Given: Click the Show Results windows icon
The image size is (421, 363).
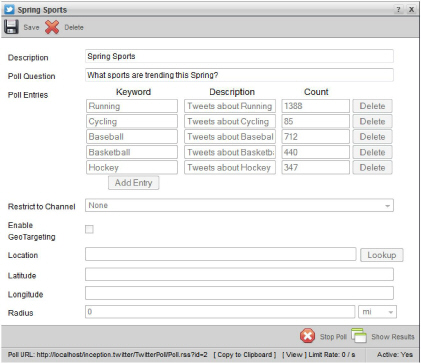Looking at the screenshot, I should [x=359, y=336].
